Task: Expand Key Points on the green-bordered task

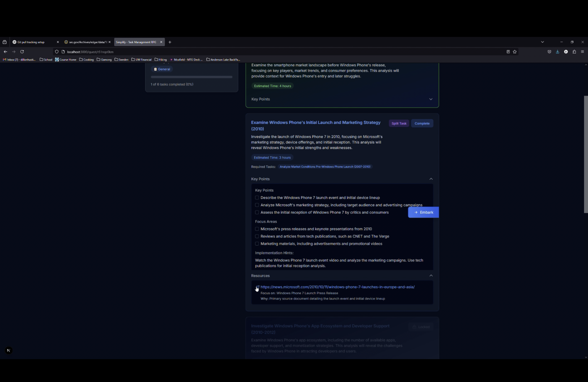Action: [x=431, y=99]
